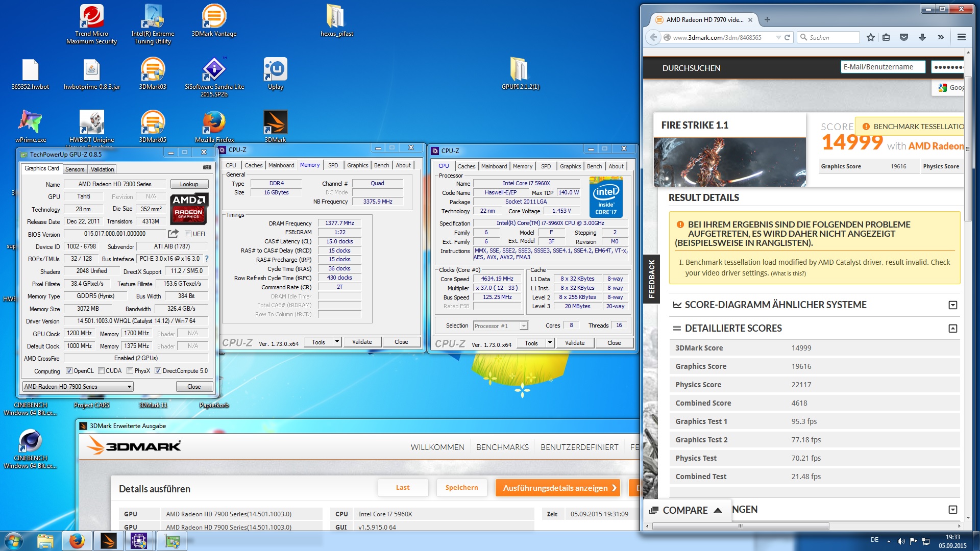Open Tools dropdown arrow in Memory CPU-Z
This screenshot has height=551, width=980.
337,342
